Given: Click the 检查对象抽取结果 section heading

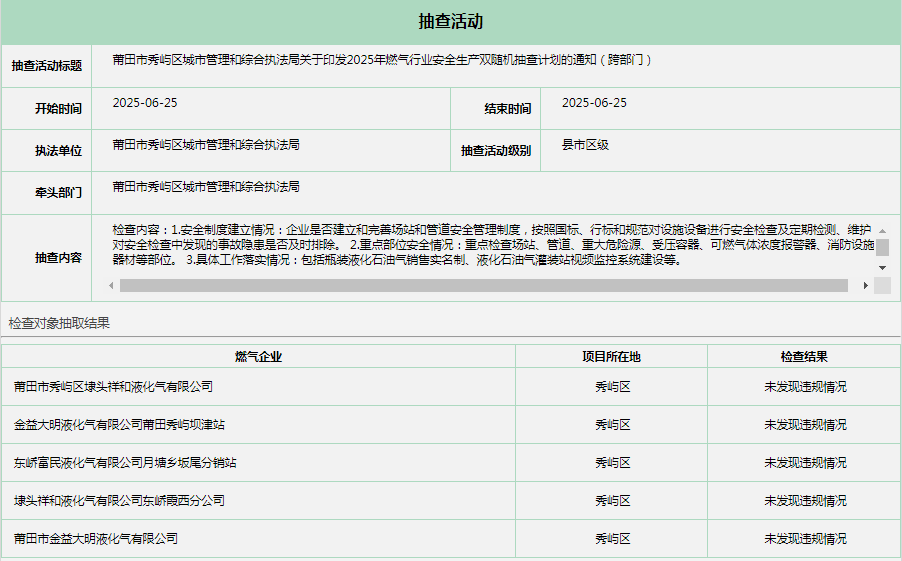Looking at the screenshot, I should tap(59, 323).
